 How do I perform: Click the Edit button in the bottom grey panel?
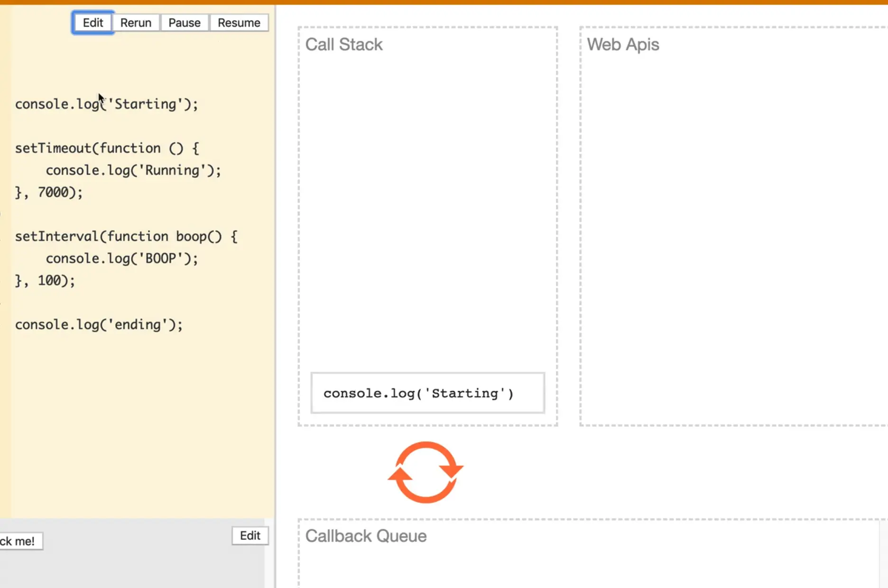tap(250, 535)
